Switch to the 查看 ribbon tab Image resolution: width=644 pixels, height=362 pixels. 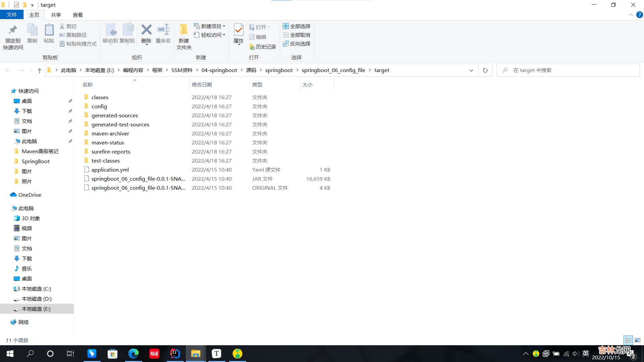point(77,15)
